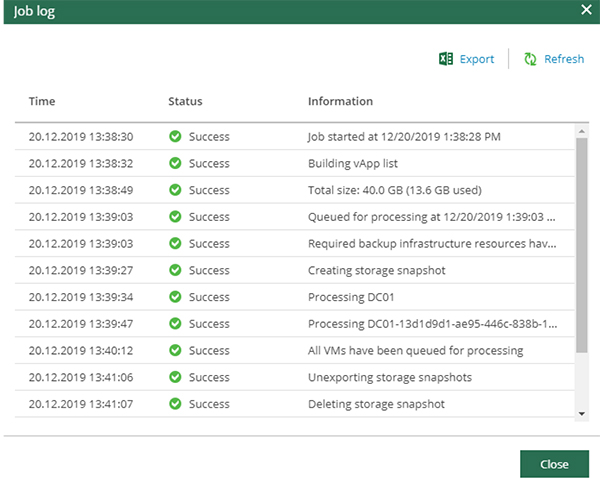Image resolution: width=600 pixels, height=486 pixels.
Task: Click the Export link text
Action: click(476, 59)
